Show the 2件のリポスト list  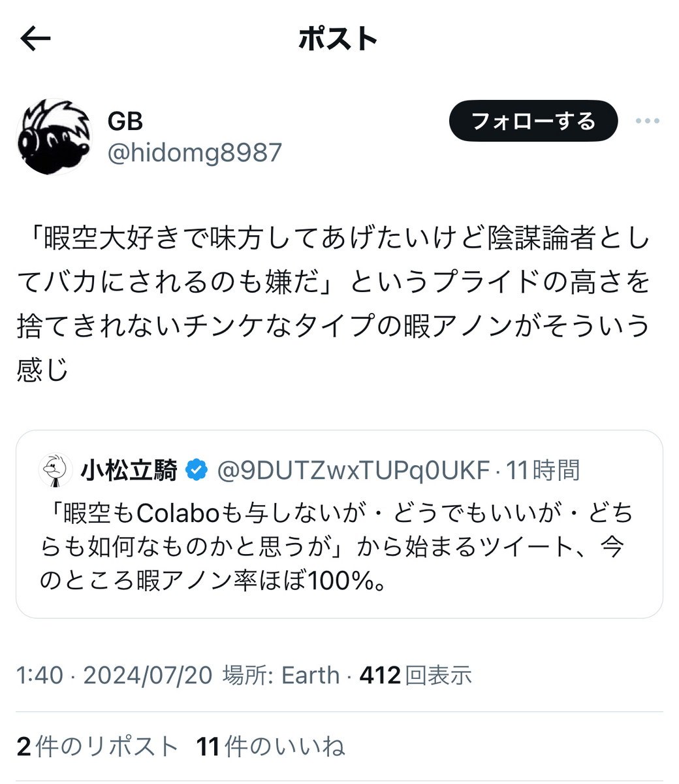click(x=97, y=746)
